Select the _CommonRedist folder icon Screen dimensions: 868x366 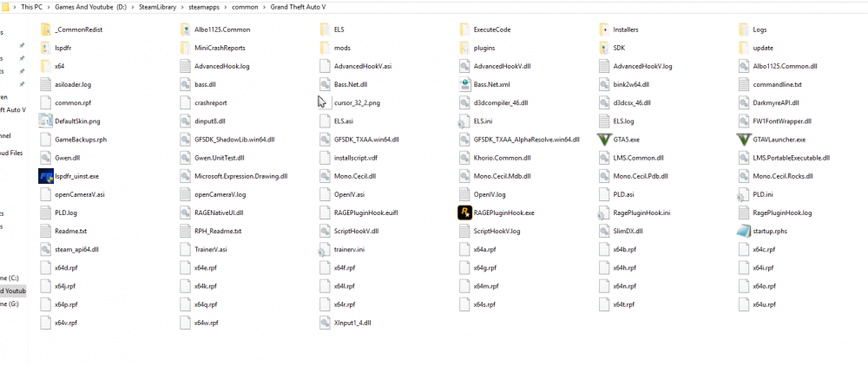point(45,29)
